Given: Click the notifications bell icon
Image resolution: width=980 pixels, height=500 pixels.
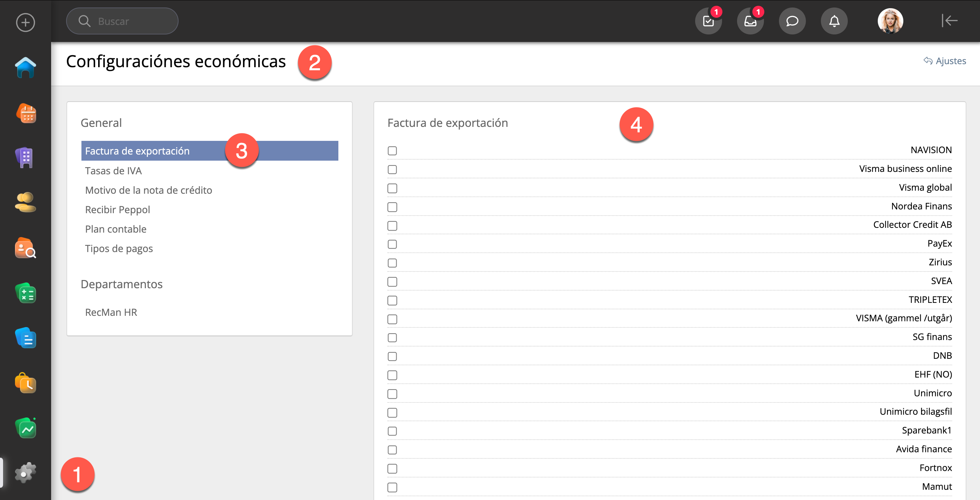Looking at the screenshot, I should tap(834, 21).
